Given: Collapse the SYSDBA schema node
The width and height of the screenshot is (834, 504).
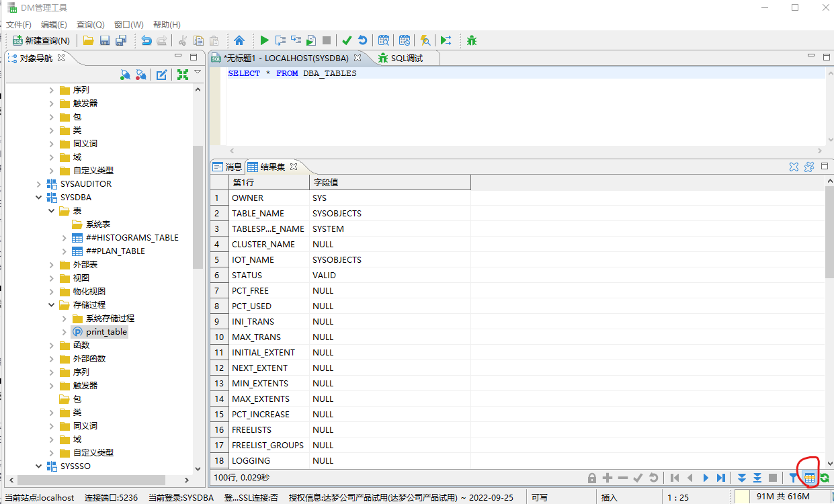Looking at the screenshot, I should point(38,198).
